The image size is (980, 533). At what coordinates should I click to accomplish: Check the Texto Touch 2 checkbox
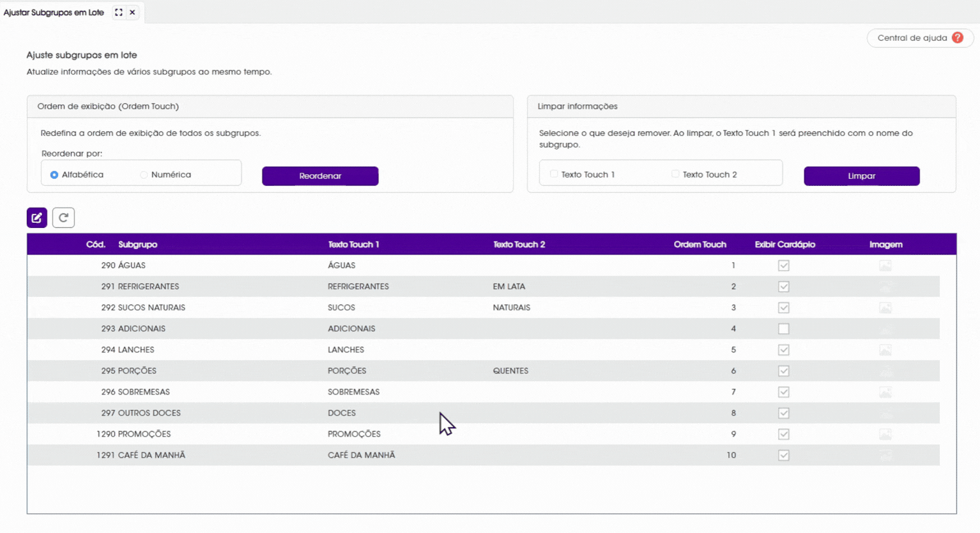(x=675, y=174)
